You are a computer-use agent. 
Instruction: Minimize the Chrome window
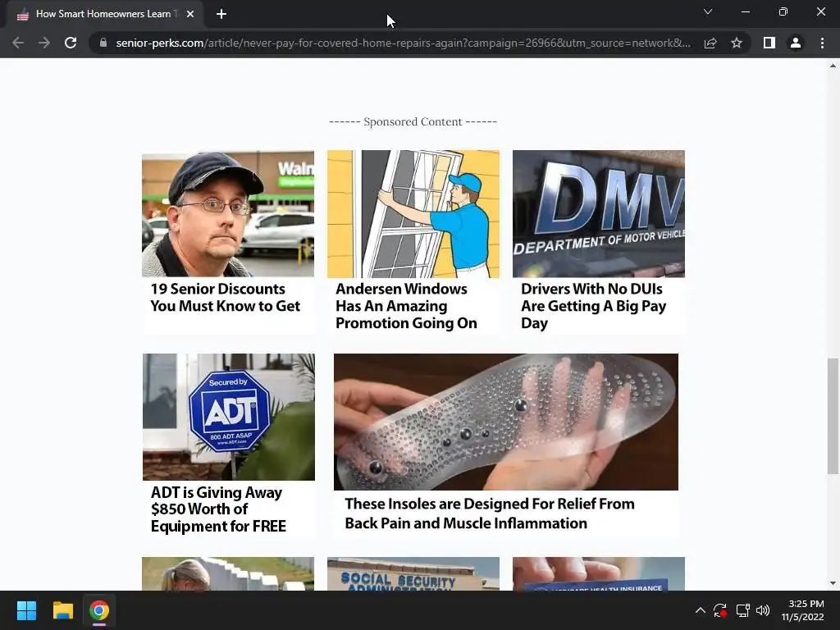coord(745,11)
